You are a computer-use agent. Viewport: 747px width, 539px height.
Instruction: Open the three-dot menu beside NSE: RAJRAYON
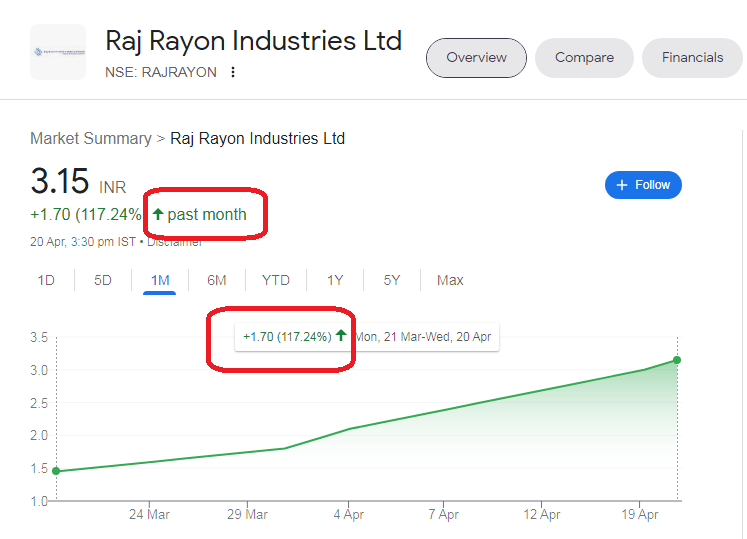click(x=232, y=72)
